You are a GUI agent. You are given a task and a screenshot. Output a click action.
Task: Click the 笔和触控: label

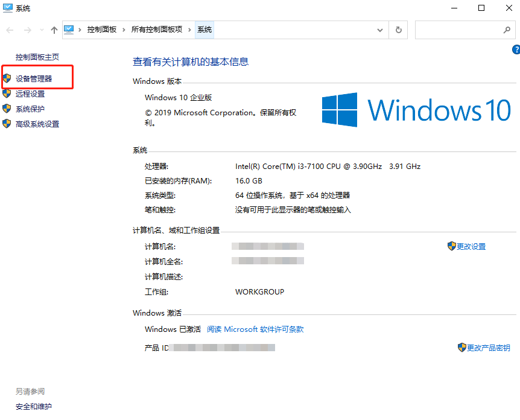point(160,210)
